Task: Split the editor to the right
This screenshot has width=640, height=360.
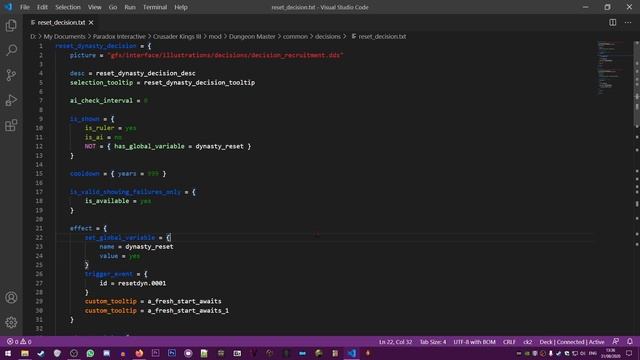Action: pos(613,22)
